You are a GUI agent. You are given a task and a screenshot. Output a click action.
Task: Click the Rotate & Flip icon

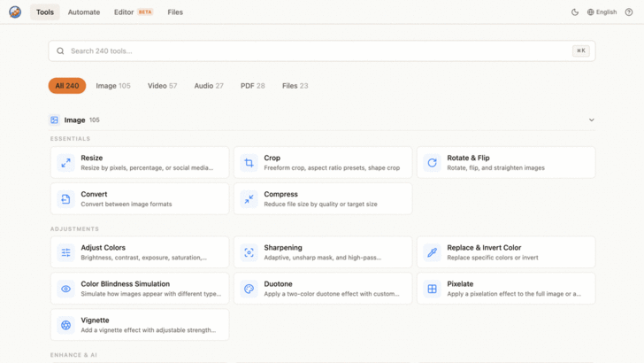(432, 163)
